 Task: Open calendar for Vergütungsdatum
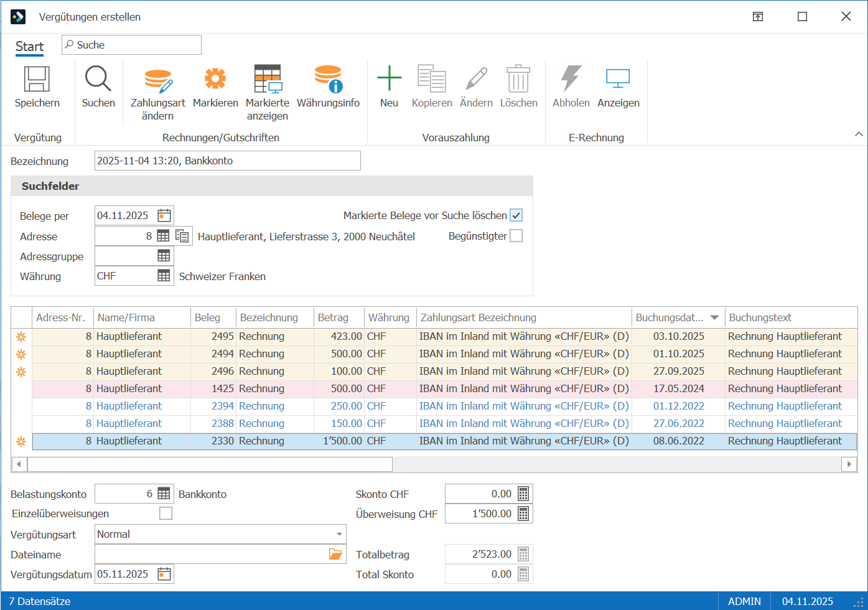164,574
